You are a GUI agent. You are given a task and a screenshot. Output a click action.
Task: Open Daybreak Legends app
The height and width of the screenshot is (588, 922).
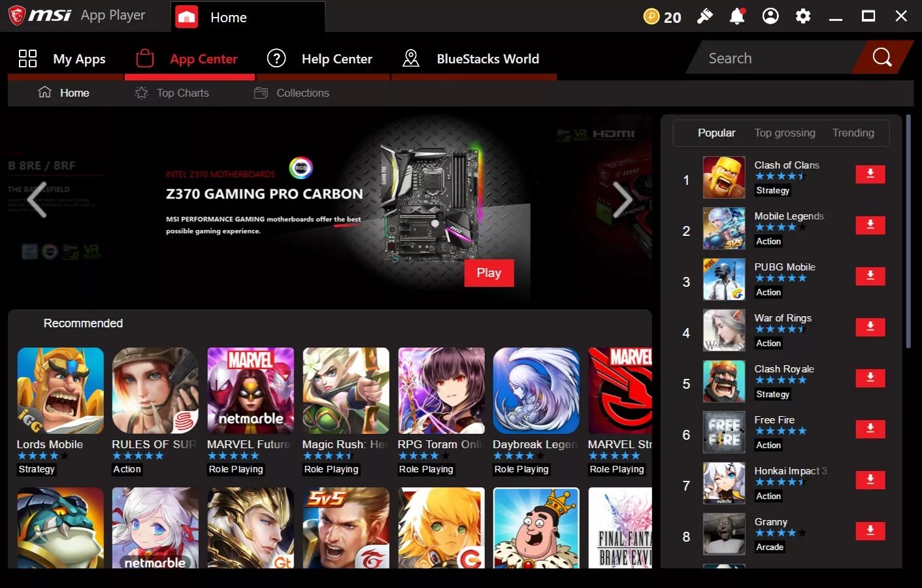[536, 391]
